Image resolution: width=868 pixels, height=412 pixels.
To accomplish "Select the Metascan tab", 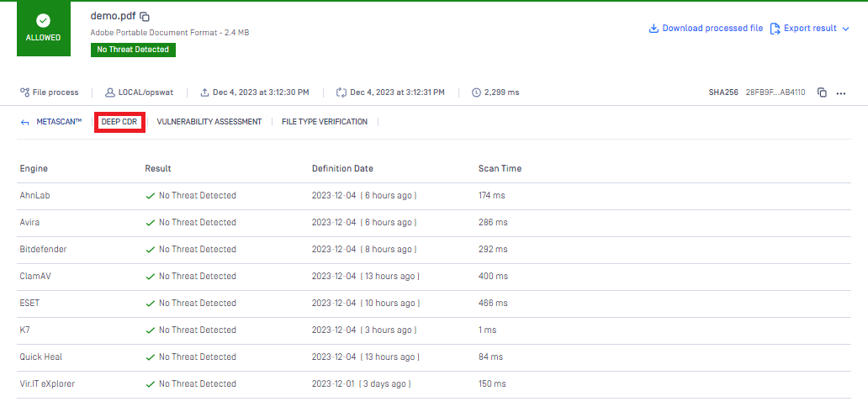I will pyautogui.click(x=59, y=122).
